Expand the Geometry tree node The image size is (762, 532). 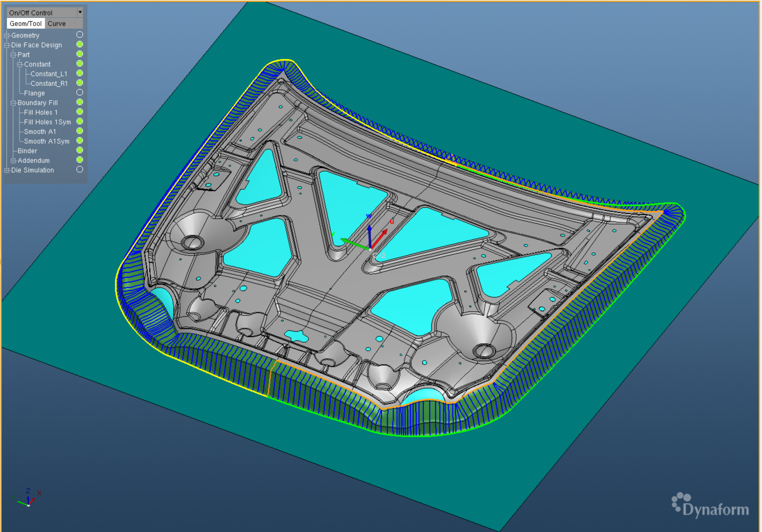point(7,36)
